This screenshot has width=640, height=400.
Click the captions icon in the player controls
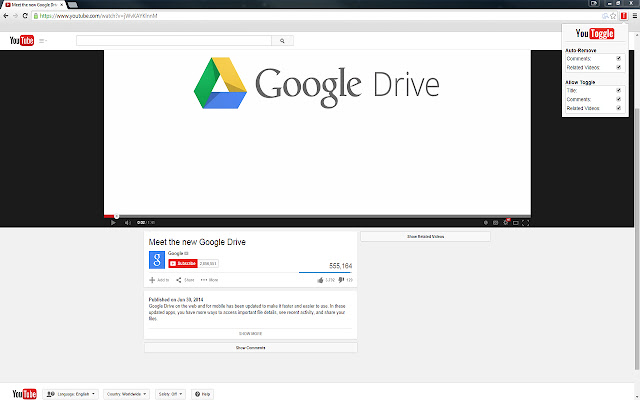tap(496, 222)
